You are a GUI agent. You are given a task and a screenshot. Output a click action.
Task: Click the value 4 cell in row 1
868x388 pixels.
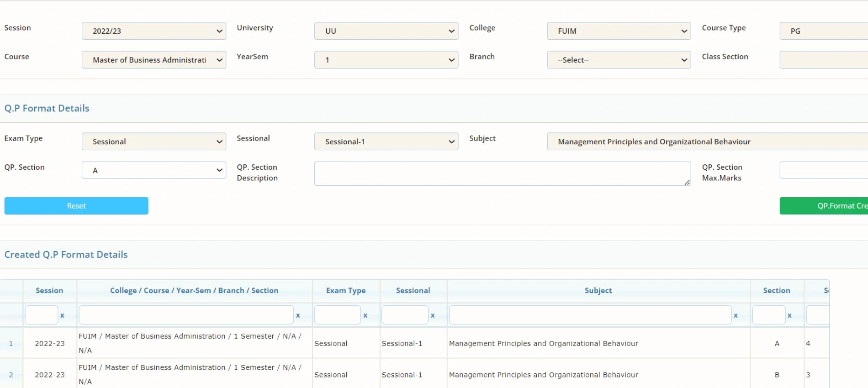(x=816, y=344)
